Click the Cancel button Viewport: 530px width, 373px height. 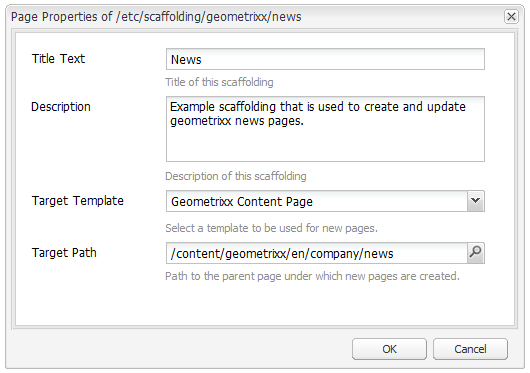(x=470, y=349)
